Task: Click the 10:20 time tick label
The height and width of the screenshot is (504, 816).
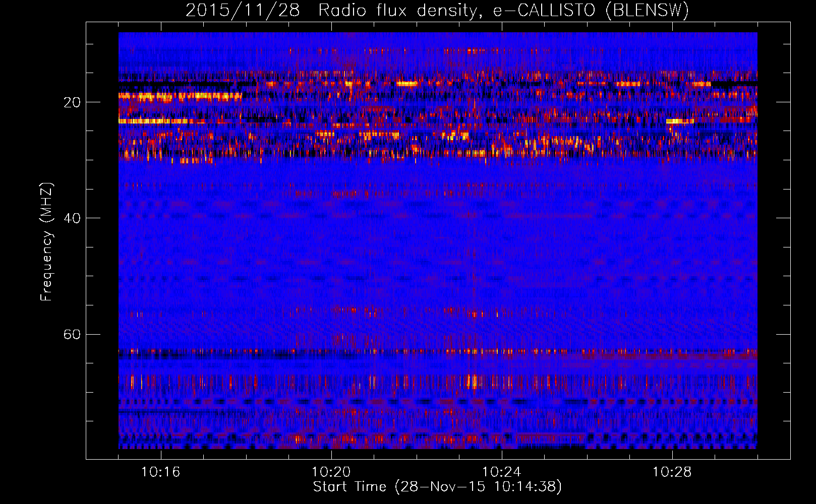Action: [x=331, y=472]
